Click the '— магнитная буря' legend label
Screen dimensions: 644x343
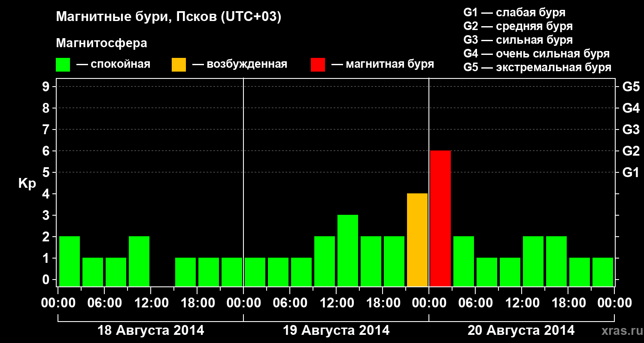(383, 64)
